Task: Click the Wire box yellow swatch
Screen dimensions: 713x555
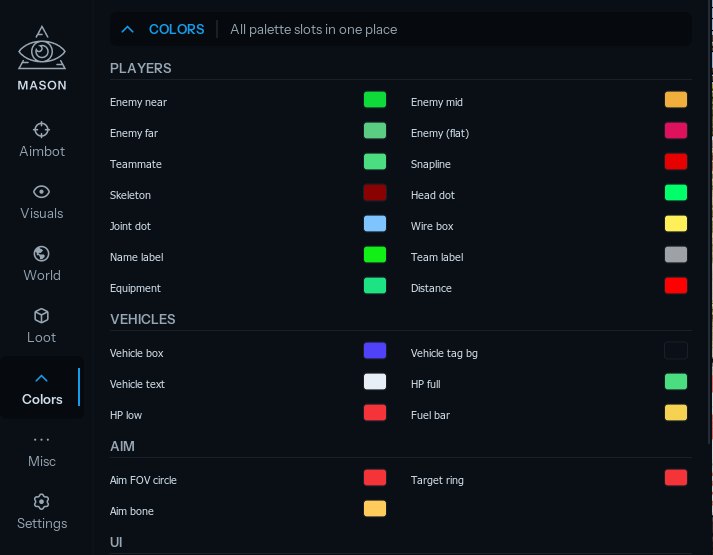Action: [676, 224]
